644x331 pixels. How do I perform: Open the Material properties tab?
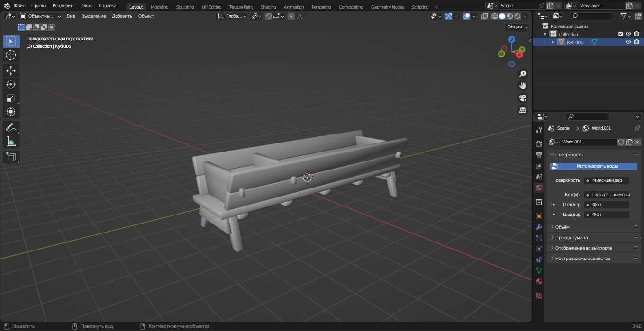[539, 281]
